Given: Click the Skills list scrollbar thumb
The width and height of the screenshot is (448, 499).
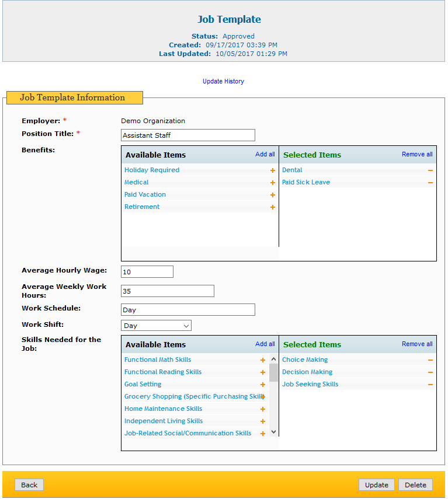Looking at the screenshot, I should click(x=273, y=372).
